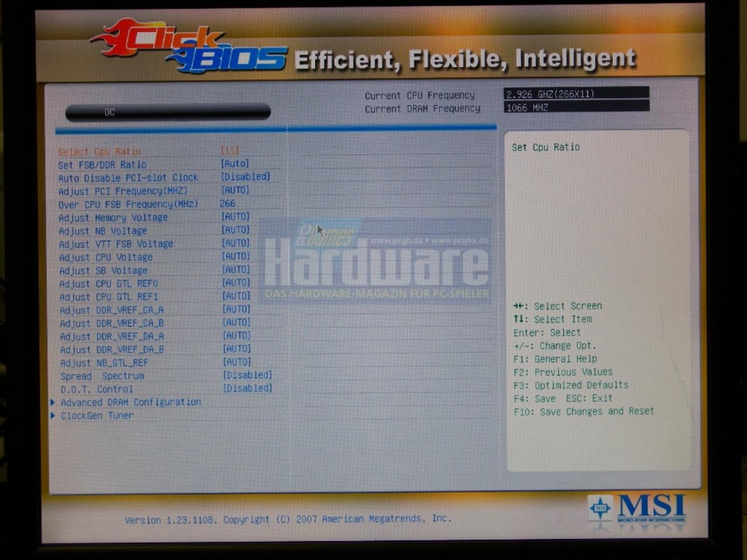Select Adjust PCI Frequency(MHZ) row

tap(123, 191)
